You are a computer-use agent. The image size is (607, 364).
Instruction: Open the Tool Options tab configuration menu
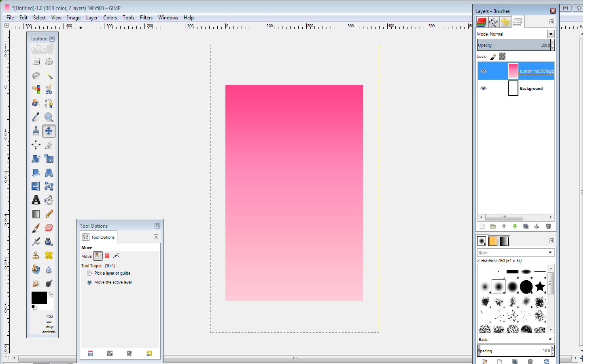click(156, 237)
